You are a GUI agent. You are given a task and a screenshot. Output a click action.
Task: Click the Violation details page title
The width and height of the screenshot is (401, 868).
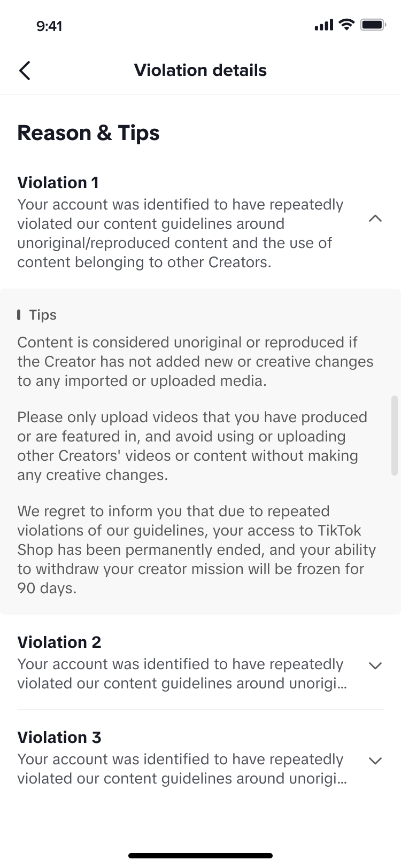click(x=200, y=70)
